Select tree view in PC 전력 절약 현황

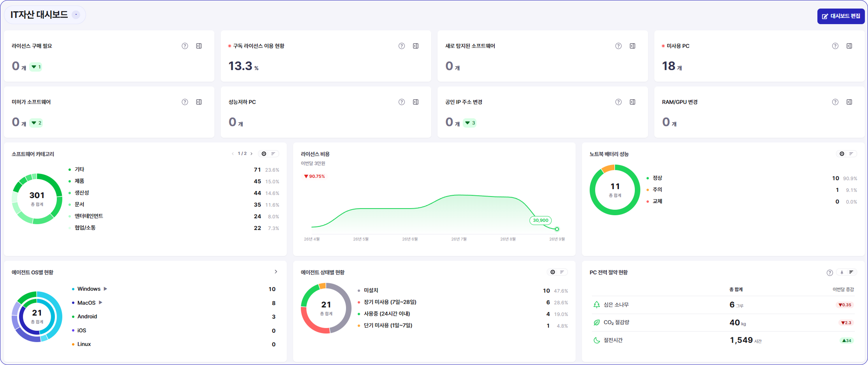pyautogui.click(x=842, y=272)
